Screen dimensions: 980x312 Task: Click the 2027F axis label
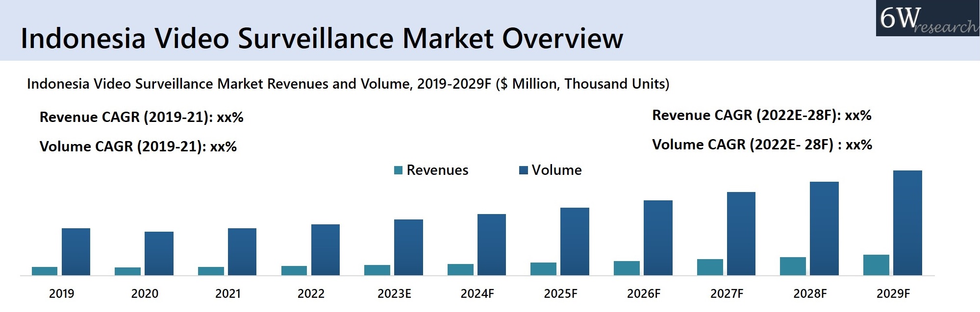pos(727,294)
